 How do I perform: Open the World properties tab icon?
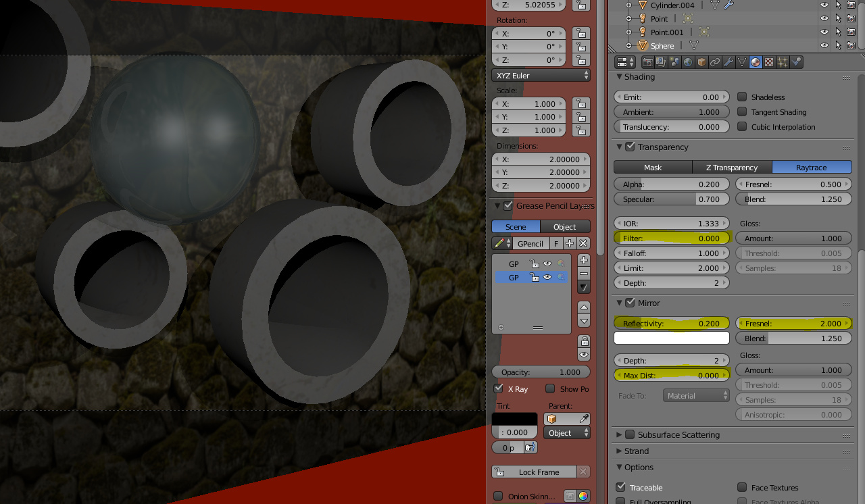[x=688, y=62]
